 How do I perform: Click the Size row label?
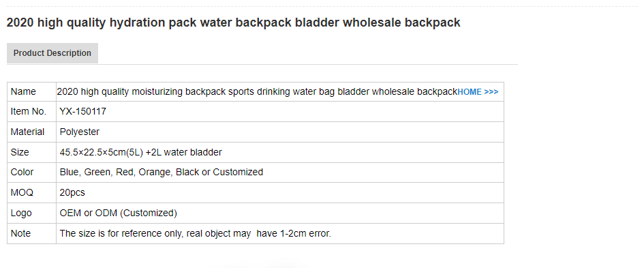(x=20, y=152)
